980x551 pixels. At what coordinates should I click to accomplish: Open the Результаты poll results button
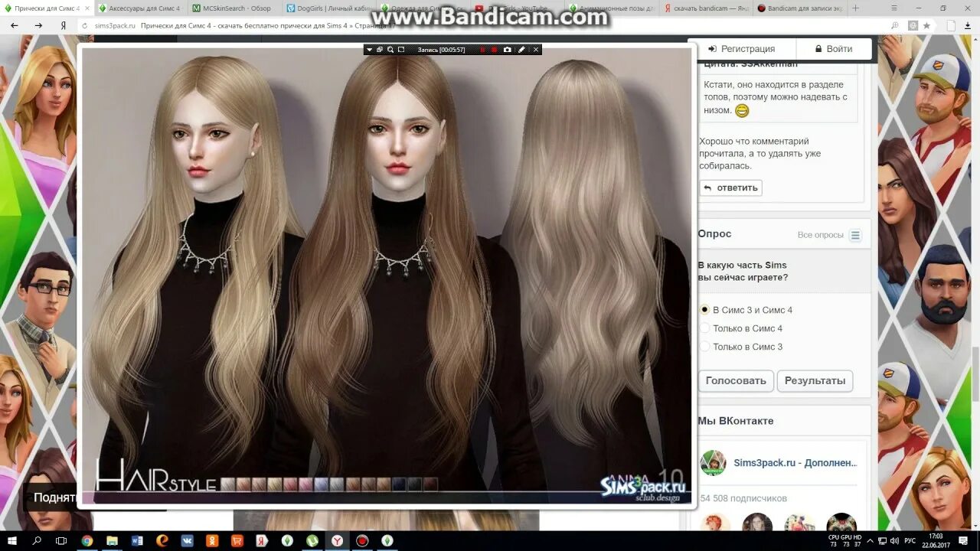pyautogui.click(x=815, y=381)
